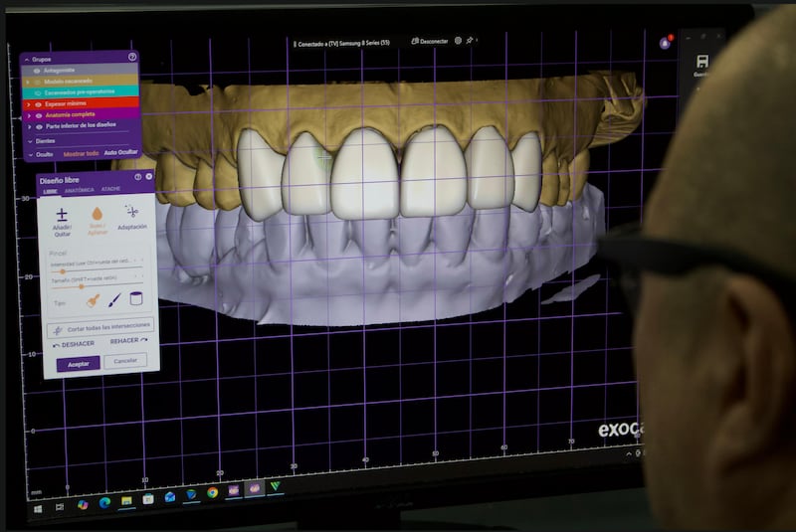Switch to the ANATÓMICA tab
This screenshot has height=532, width=796.
pos(80,190)
